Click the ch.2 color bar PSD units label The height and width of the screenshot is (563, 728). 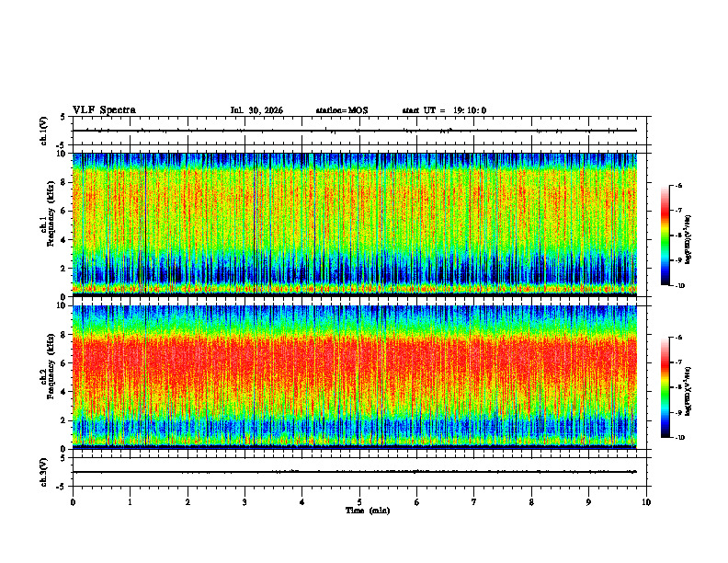pos(688,391)
